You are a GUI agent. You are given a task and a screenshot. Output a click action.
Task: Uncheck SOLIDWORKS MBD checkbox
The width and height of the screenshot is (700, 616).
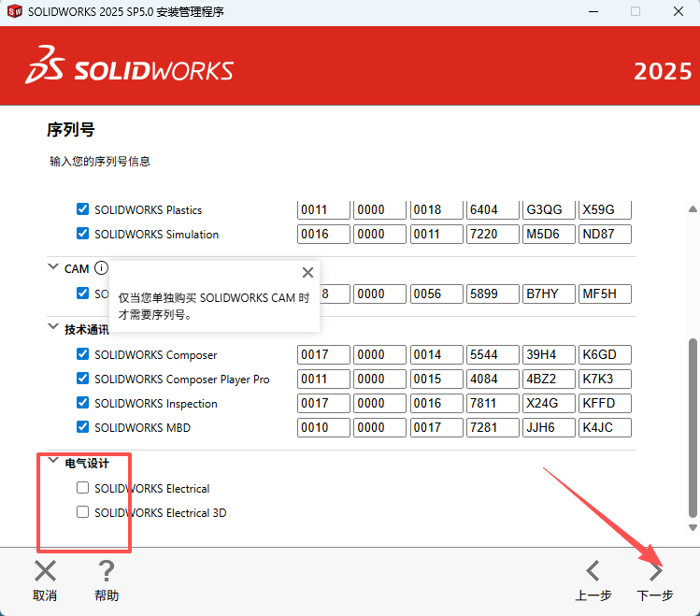82,427
